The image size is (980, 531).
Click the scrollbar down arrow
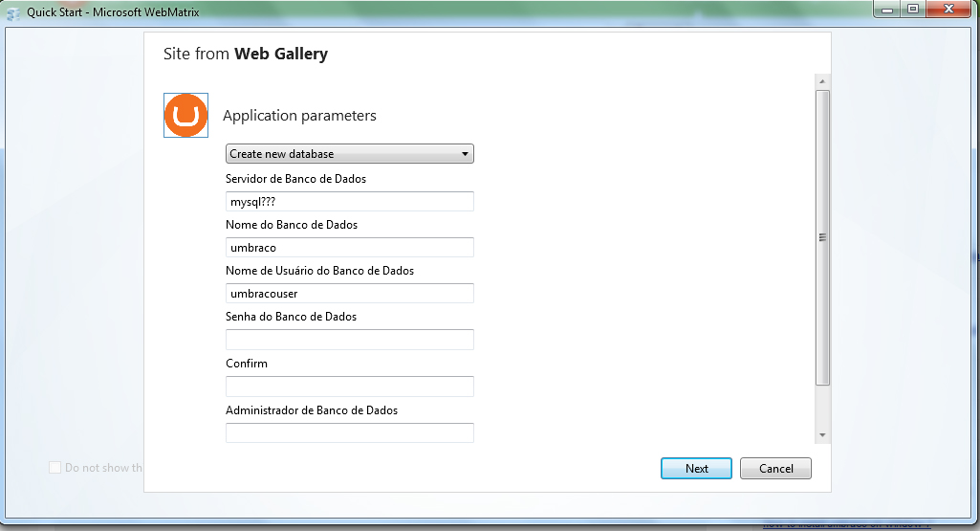[822, 435]
